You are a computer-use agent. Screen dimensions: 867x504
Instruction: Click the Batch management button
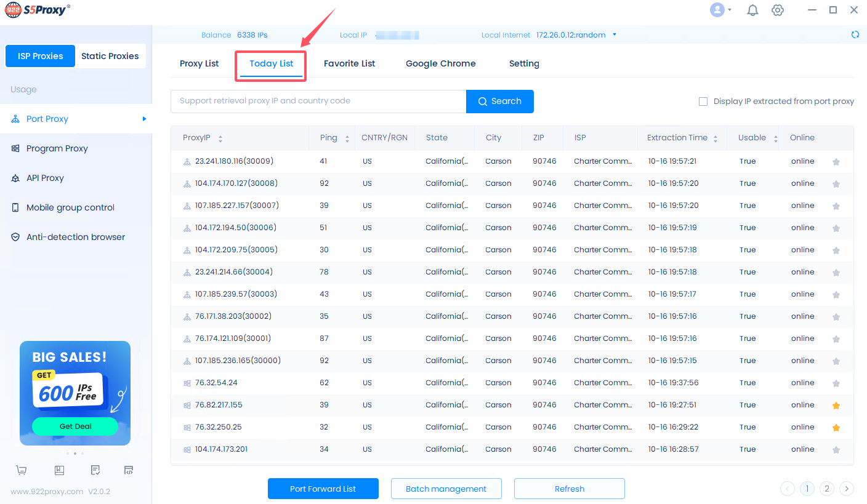[x=446, y=489]
